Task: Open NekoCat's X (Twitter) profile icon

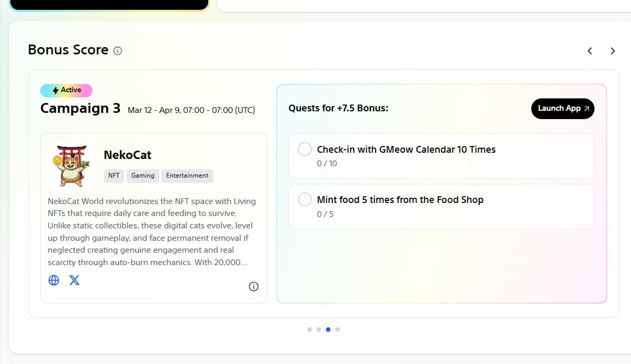Action: (x=75, y=280)
